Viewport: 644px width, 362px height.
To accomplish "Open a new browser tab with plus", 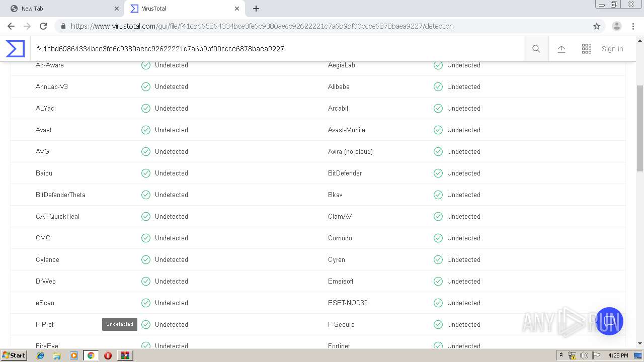I will click(x=256, y=9).
